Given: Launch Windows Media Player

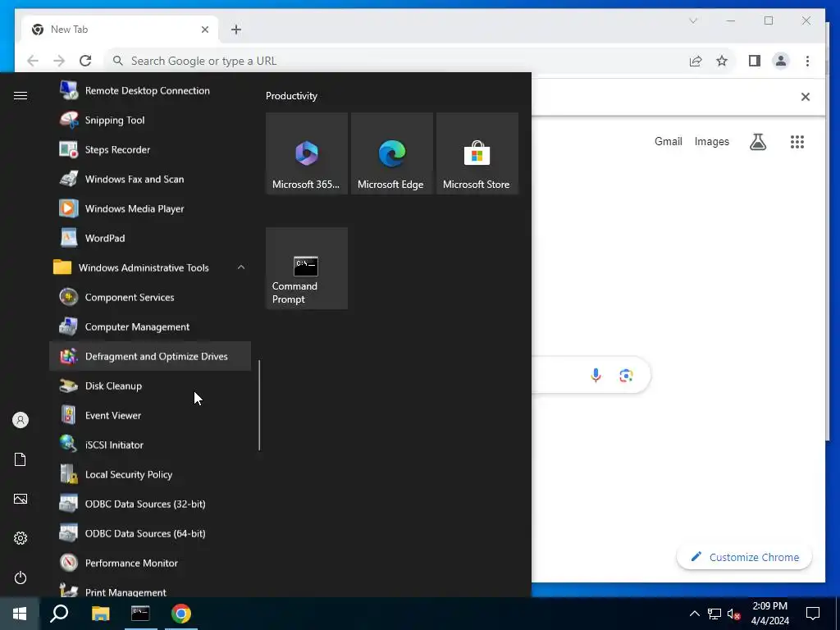Looking at the screenshot, I should [x=150, y=208].
